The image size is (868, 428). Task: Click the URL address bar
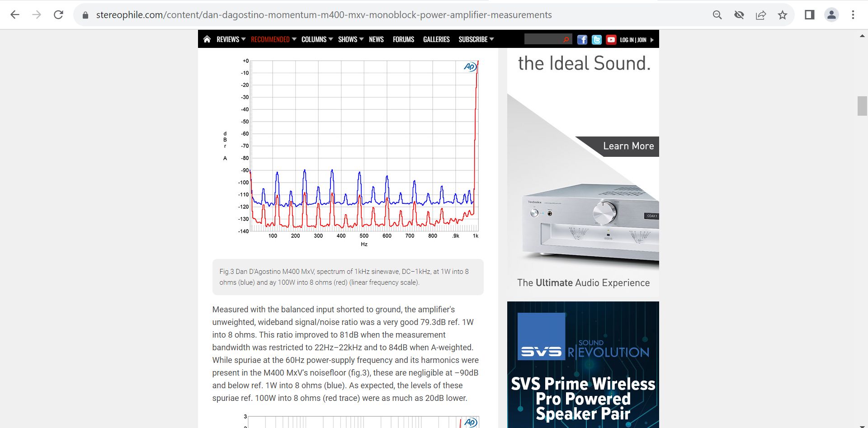point(324,15)
